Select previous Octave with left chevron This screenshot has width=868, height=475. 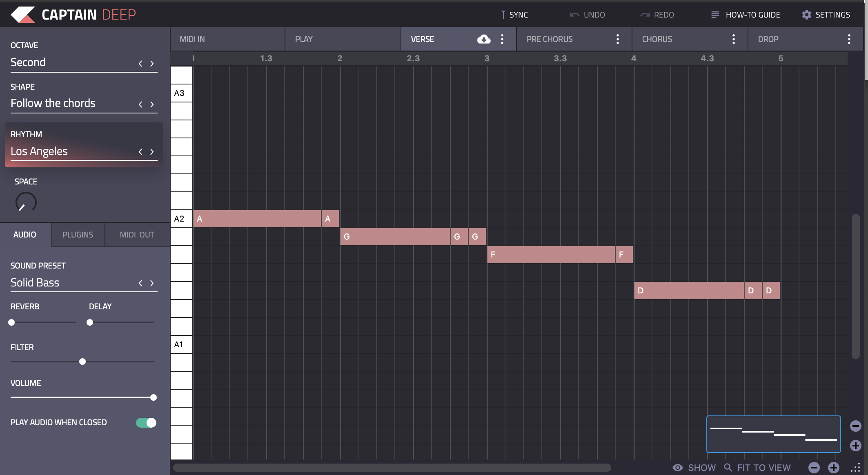(x=140, y=64)
